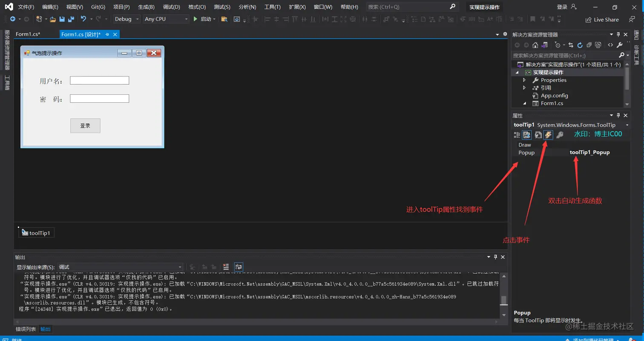Click the settings gear above the designer
The width and height of the screenshot is (644, 341).
tap(505, 34)
